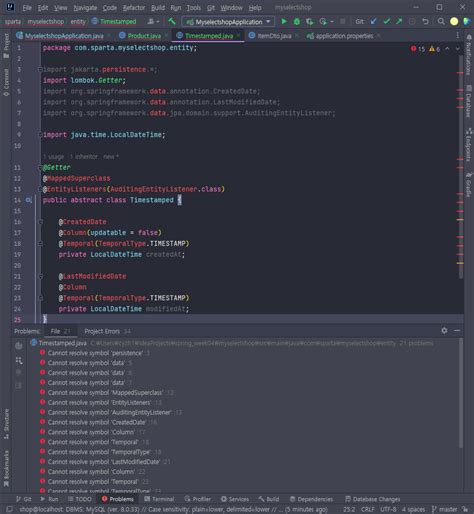Click Reanalyze File icon in Problems sidebar

coord(19,346)
